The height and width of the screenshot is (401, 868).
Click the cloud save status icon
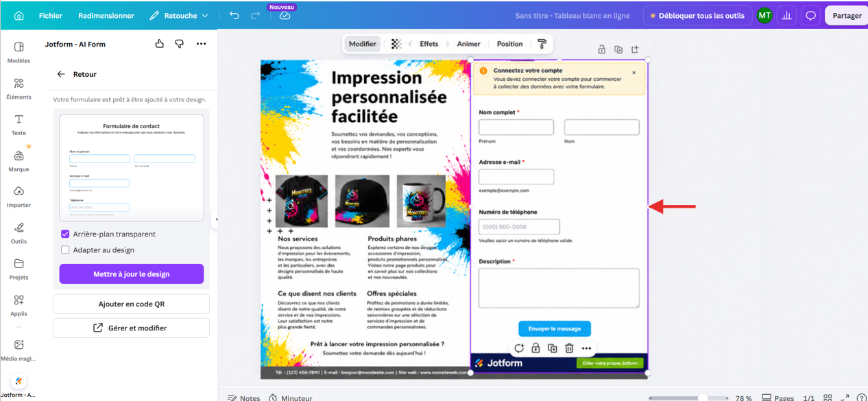[x=285, y=16]
